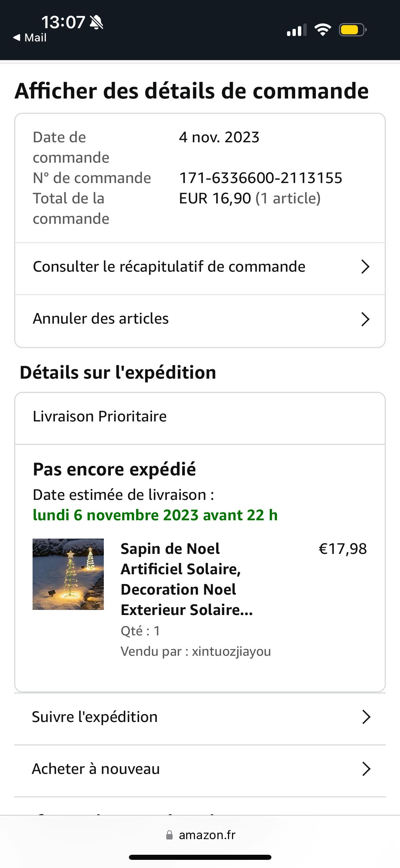Open seller xintuozjiayou's page
400x868 pixels.
pos(231,651)
